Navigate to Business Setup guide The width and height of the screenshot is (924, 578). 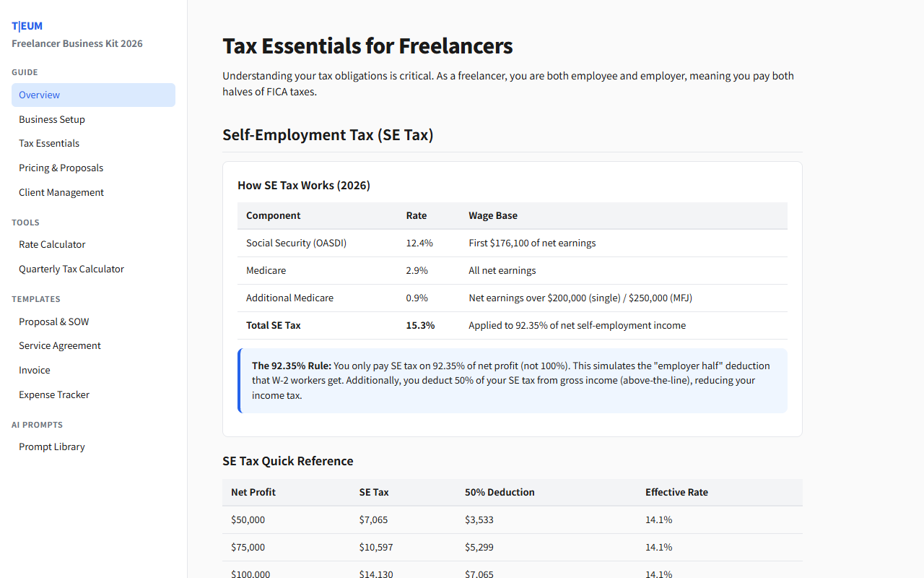coord(51,119)
